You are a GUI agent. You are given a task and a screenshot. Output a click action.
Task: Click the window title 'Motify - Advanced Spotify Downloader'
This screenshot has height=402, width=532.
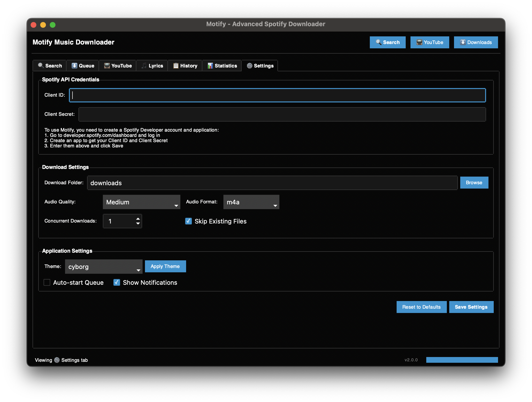coord(266,24)
